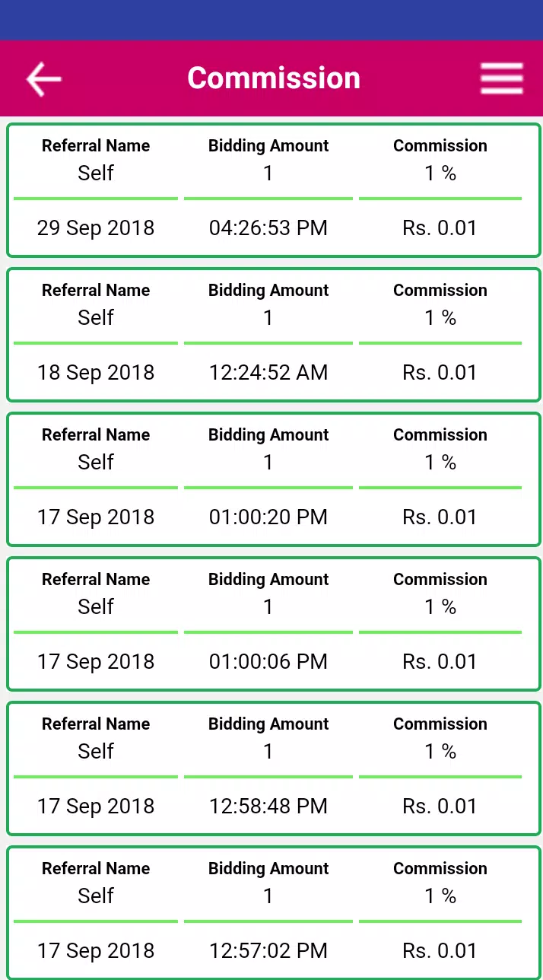Tap the 04:26:53 PM timestamp

point(268,228)
